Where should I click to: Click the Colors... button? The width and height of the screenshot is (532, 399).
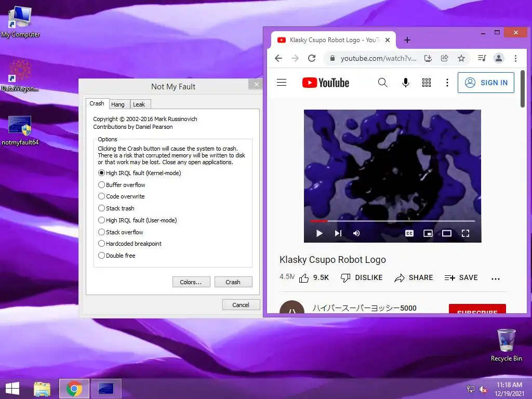pos(191,282)
